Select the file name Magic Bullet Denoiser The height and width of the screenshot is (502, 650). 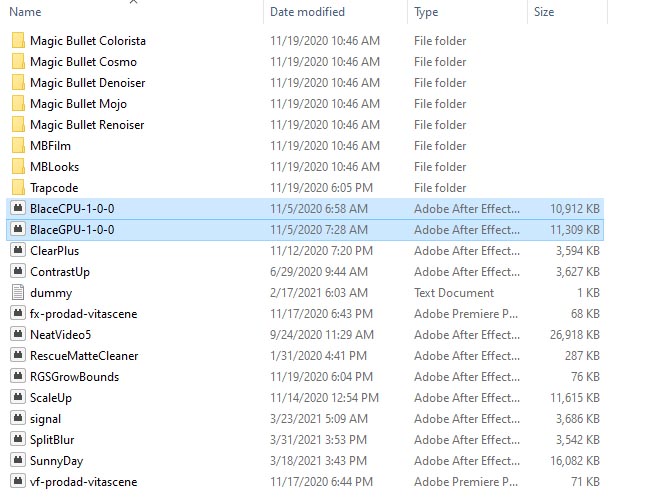click(x=87, y=83)
